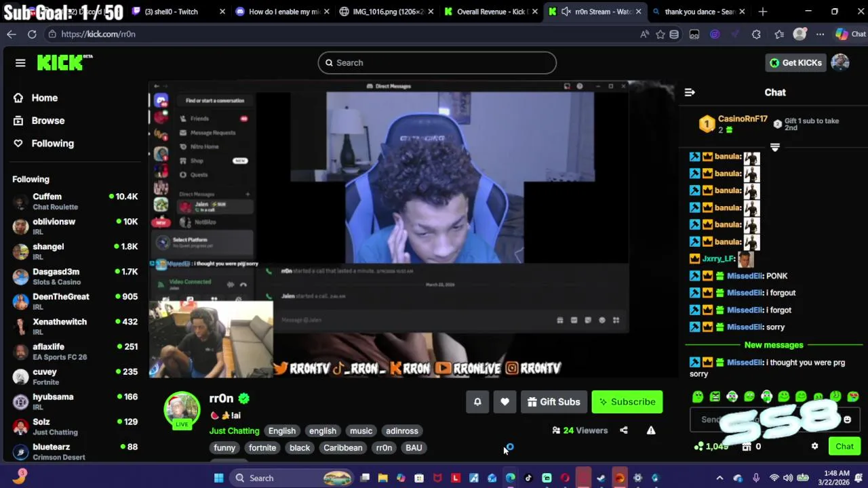Open the emoji picker in chat input
This screenshot has width=868, height=488.
click(847, 420)
